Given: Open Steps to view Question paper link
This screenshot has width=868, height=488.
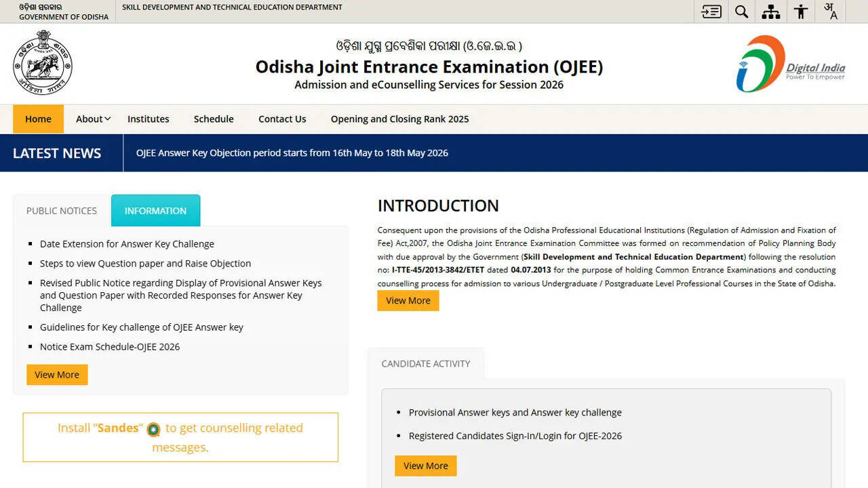Looking at the screenshot, I should 145,264.
